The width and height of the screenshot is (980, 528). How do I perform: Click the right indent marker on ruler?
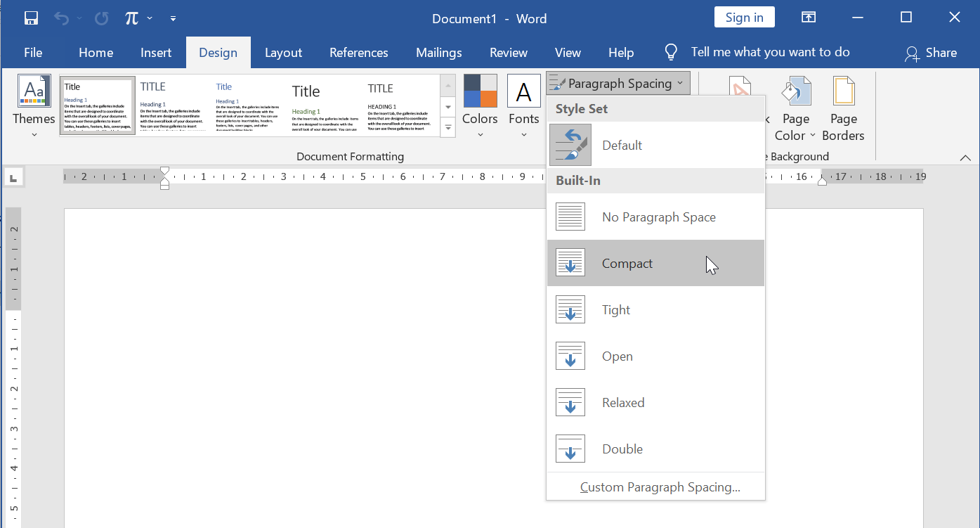point(822,181)
